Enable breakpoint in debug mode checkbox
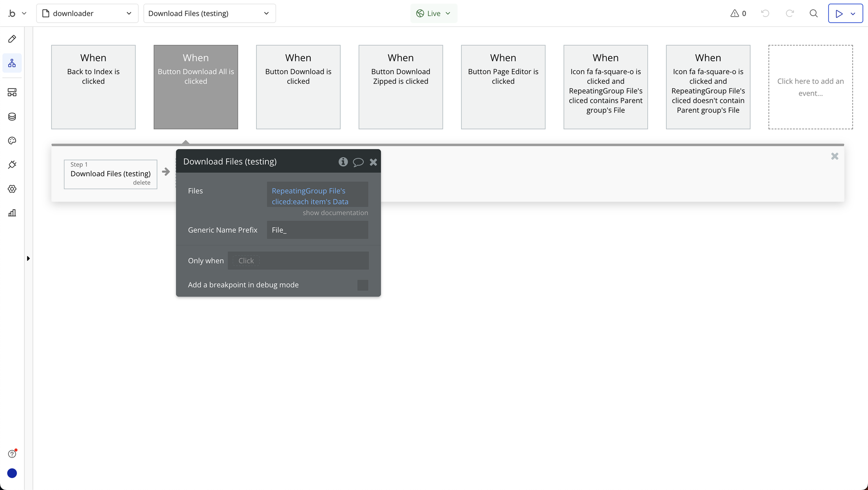The width and height of the screenshot is (868, 490). click(362, 285)
